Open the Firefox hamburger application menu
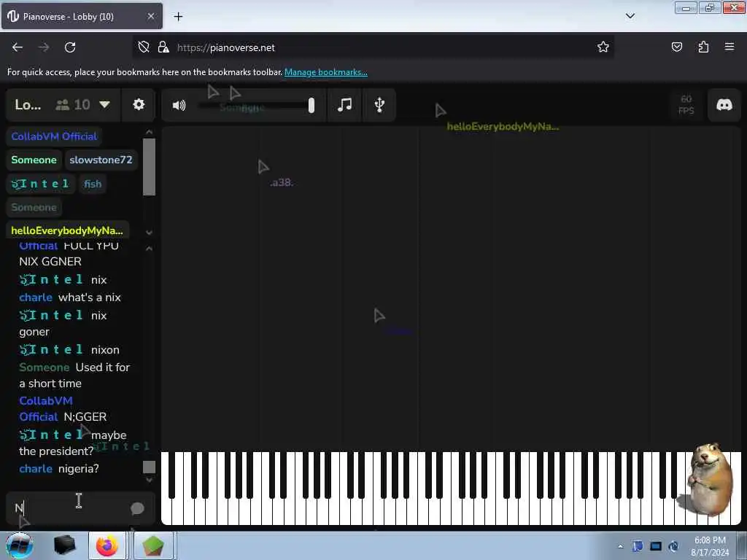Screen dimensions: 747x560 click(729, 47)
